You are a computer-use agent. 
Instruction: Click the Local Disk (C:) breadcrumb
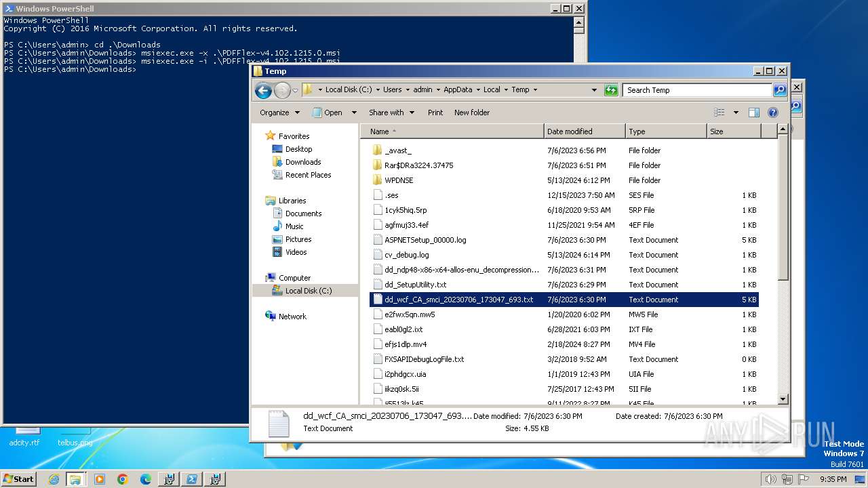(x=349, y=89)
